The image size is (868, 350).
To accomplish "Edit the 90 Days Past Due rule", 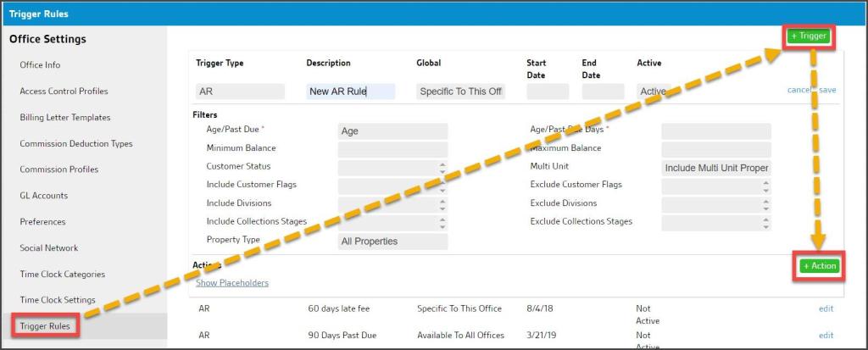I will tap(826, 336).
